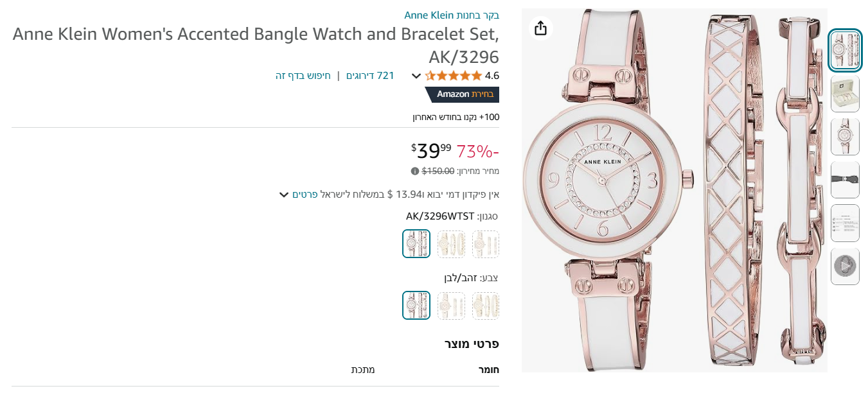Select the specifications sheet thumbnail

845,223
